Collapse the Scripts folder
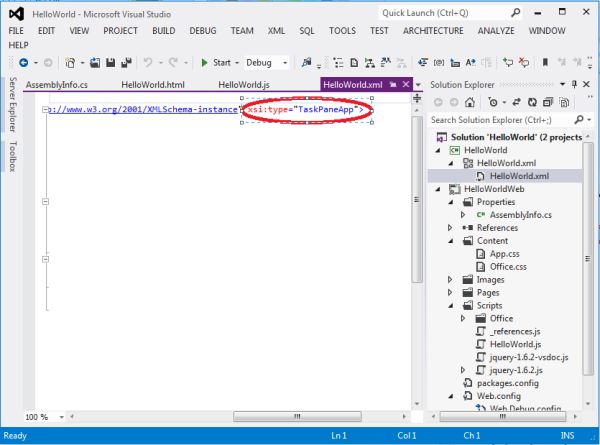The image size is (600, 445). tap(451, 306)
